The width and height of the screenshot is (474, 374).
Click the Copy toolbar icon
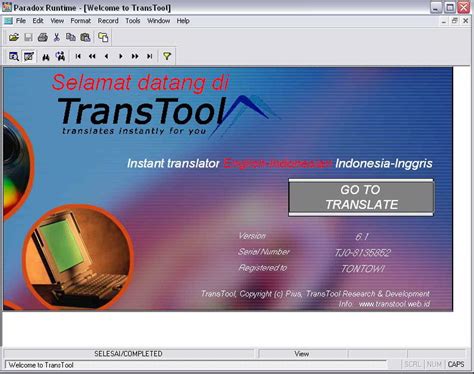(x=71, y=37)
